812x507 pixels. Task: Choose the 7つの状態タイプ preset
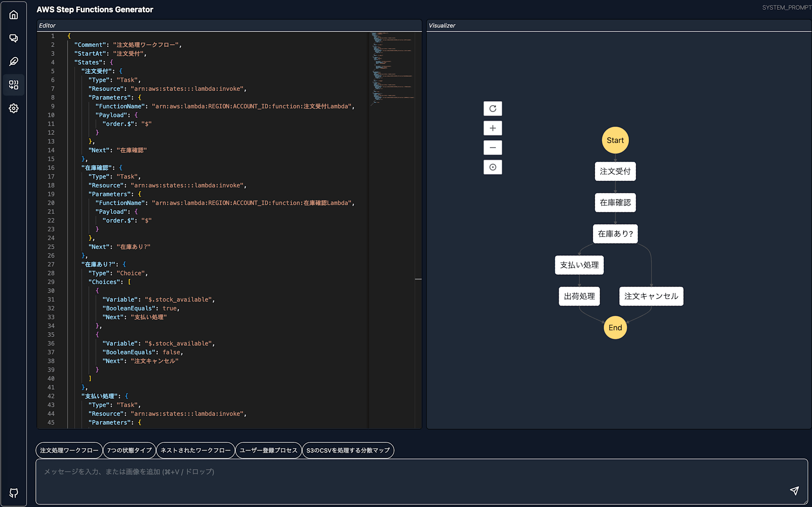click(x=130, y=450)
